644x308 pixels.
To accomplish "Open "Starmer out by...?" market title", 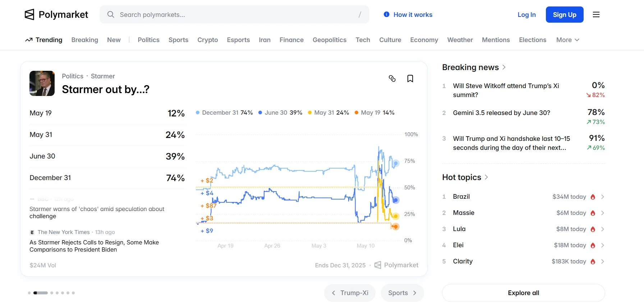I will point(106,89).
